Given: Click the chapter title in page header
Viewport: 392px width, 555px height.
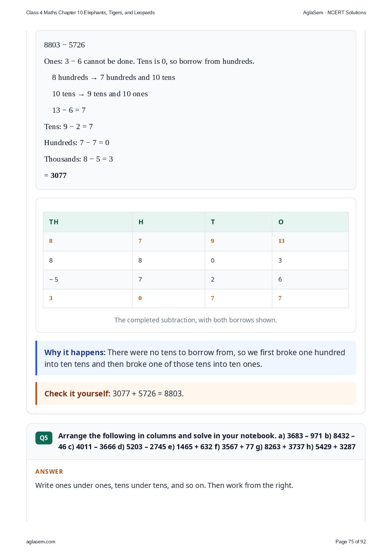Looking at the screenshot, I should tap(90, 12).
